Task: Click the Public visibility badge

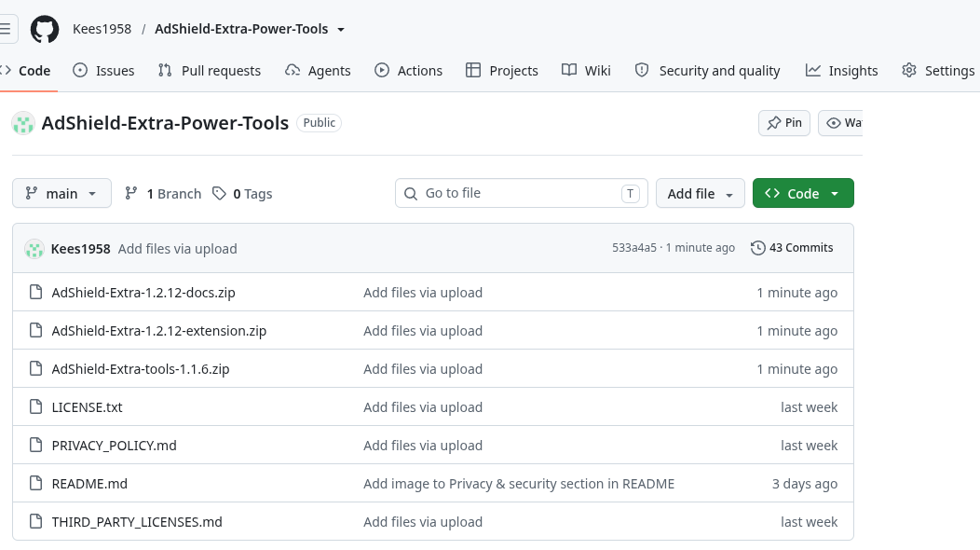Action: point(319,123)
